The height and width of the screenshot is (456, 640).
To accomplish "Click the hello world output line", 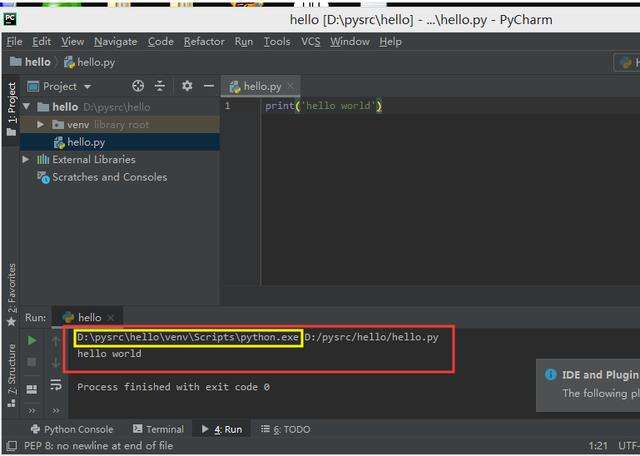I will click(x=109, y=354).
